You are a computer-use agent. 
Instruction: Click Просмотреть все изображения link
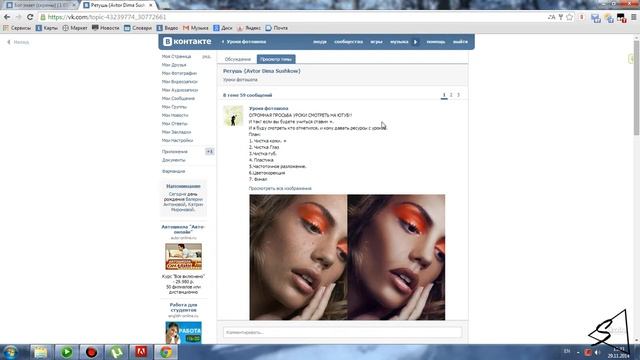pos(280,188)
